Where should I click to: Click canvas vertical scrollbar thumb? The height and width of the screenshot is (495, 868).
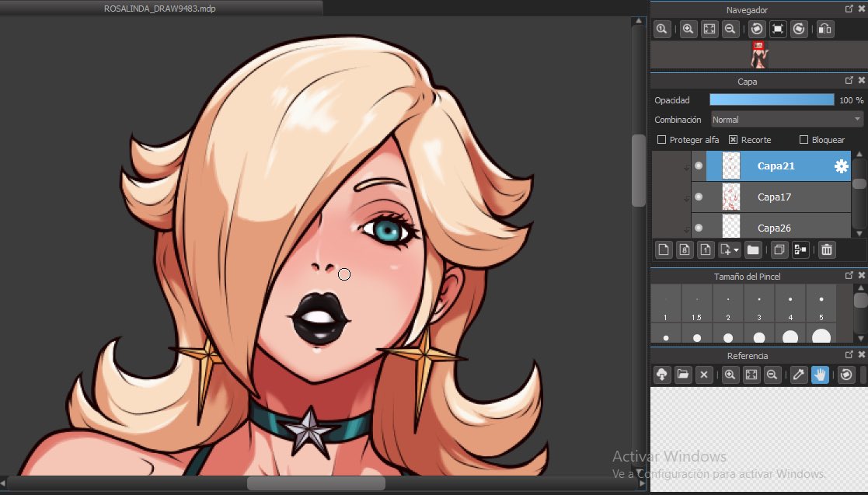pyautogui.click(x=638, y=170)
